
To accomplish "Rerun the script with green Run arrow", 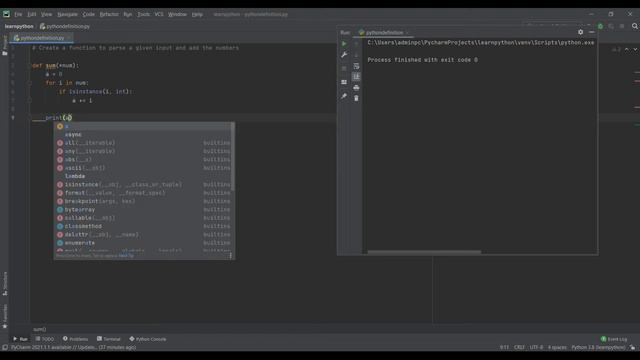I will [x=344, y=44].
